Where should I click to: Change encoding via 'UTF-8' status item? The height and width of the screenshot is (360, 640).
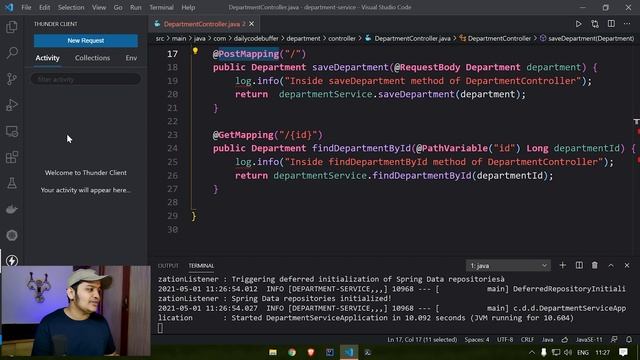tap(505, 340)
